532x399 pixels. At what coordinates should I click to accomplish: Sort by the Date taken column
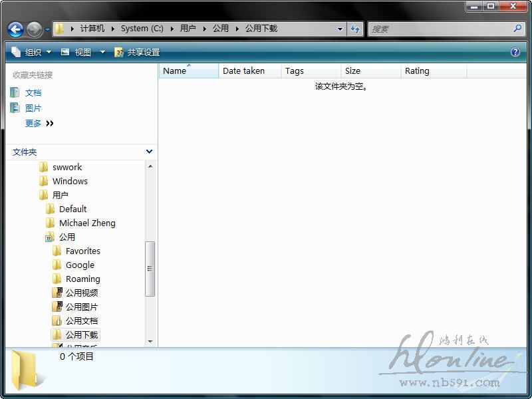coord(250,71)
